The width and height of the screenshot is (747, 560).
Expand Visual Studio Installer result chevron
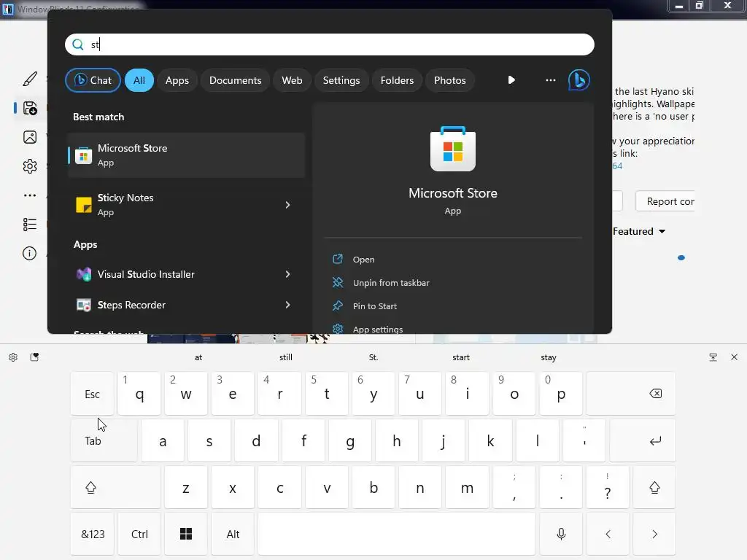click(287, 274)
